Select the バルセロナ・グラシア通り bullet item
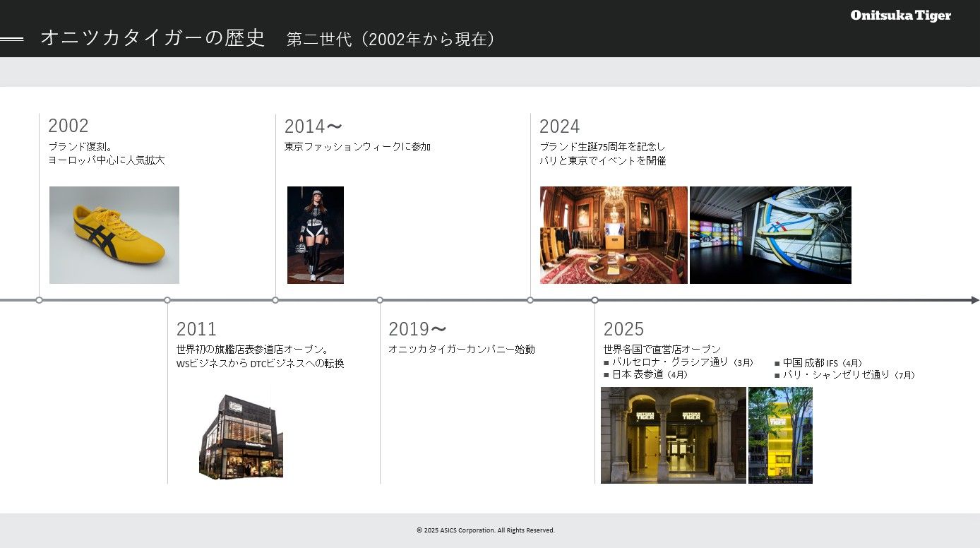Screen dimensions: 980x548 [x=678, y=362]
